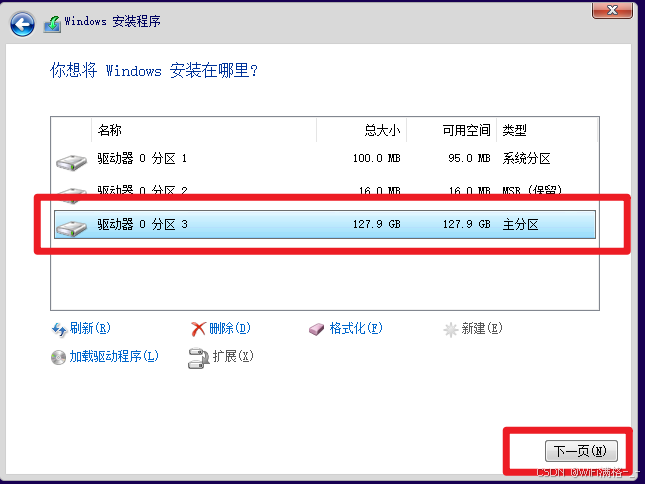Sort by the 总大小 column header
Screen dimensions: 645x484
(x=362, y=130)
